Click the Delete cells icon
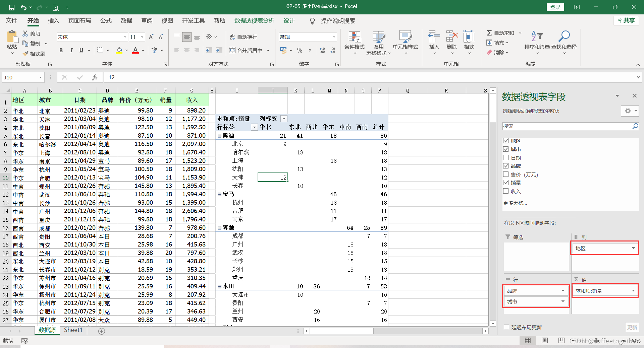 pyautogui.click(x=452, y=37)
